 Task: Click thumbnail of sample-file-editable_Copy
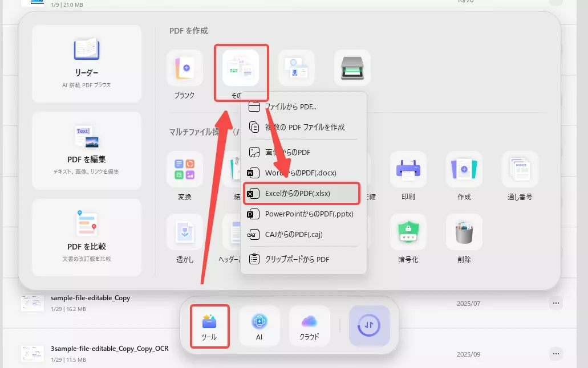[33, 303]
